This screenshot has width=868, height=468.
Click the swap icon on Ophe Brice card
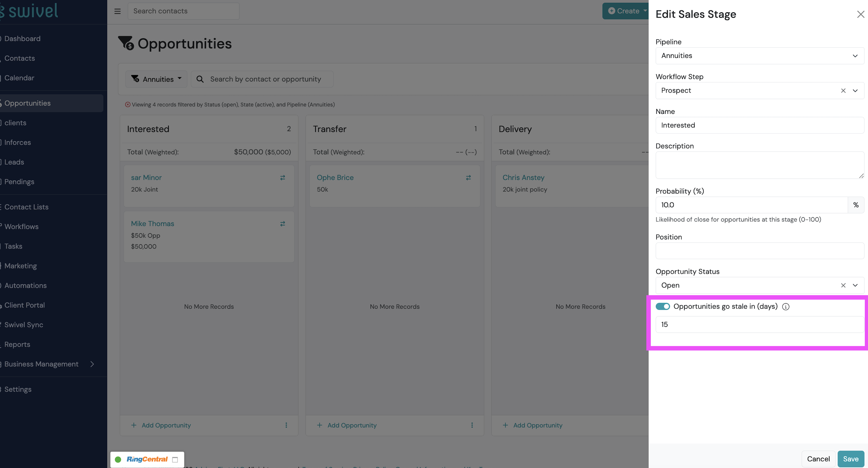[468, 177]
